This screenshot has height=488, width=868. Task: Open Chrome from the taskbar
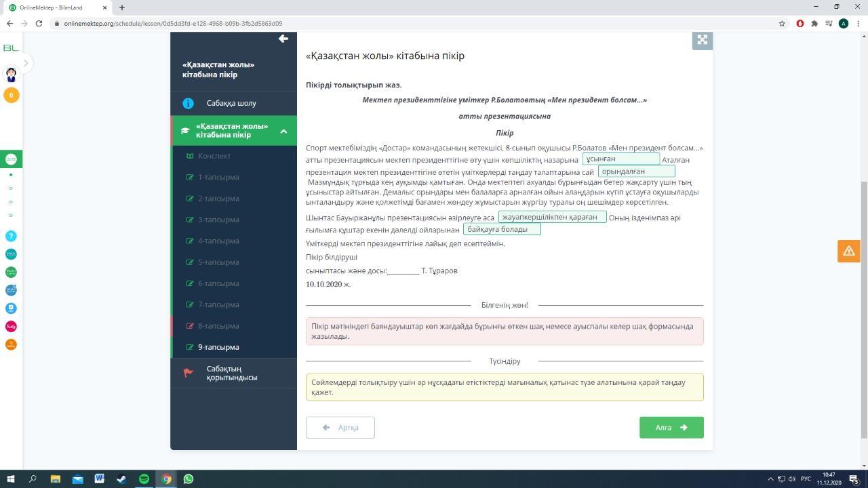pos(166,479)
